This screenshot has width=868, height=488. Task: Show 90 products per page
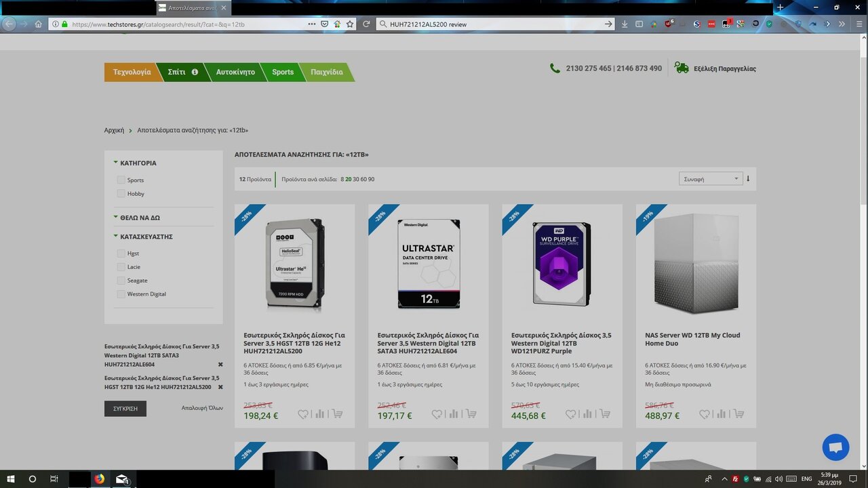[371, 180]
